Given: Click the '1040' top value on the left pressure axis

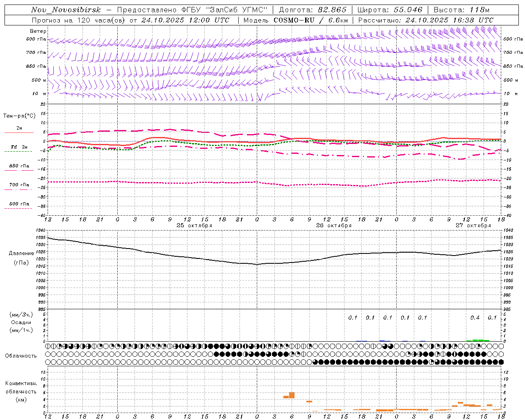Looking at the screenshot, I should click(x=40, y=231).
